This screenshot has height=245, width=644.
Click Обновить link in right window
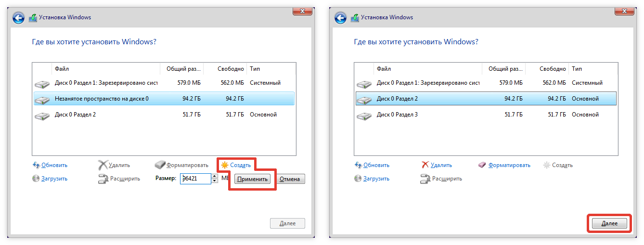(x=376, y=165)
